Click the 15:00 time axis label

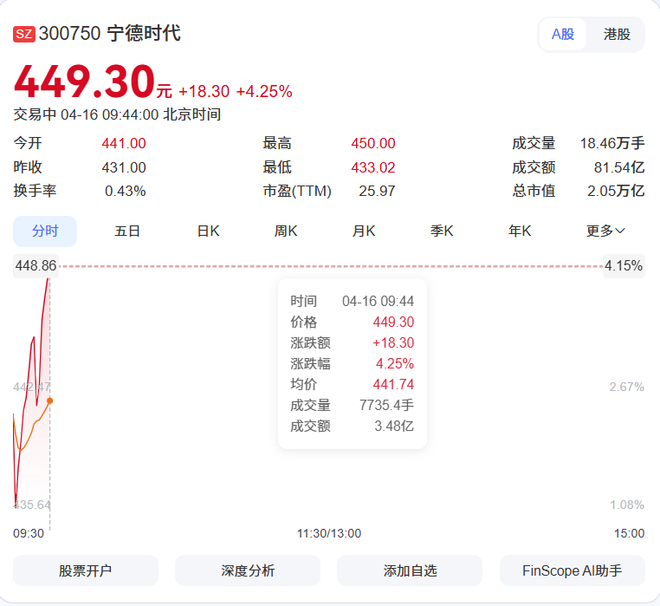pos(629,534)
